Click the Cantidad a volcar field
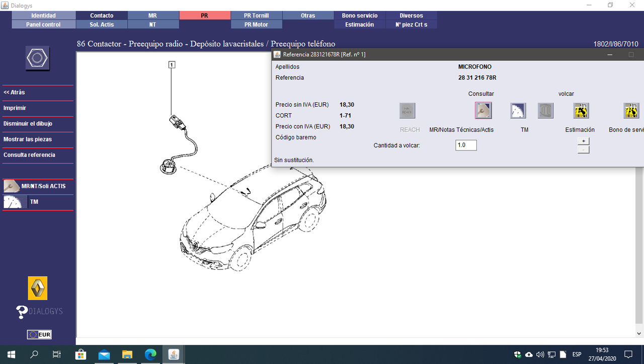Screen dimensions: 644x364 point(466,145)
